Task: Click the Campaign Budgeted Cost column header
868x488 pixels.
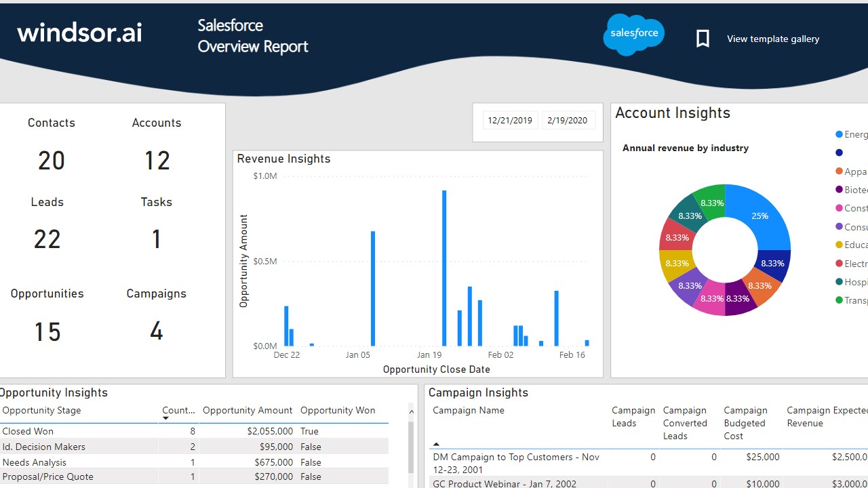Action: coord(745,423)
